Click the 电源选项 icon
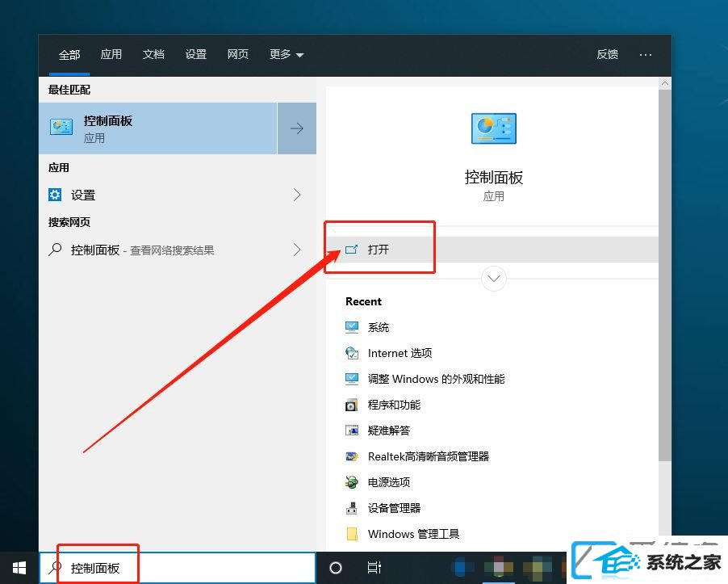The height and width of the screenshot is (584, 728). [x=351, y=482]
